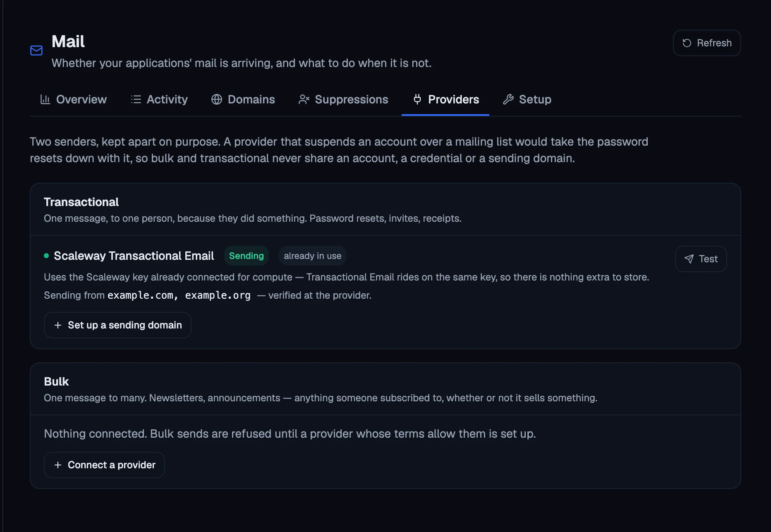The image size is (771, 532).
Task: Click the example.com domain text
Action: (x=140, y=295)
